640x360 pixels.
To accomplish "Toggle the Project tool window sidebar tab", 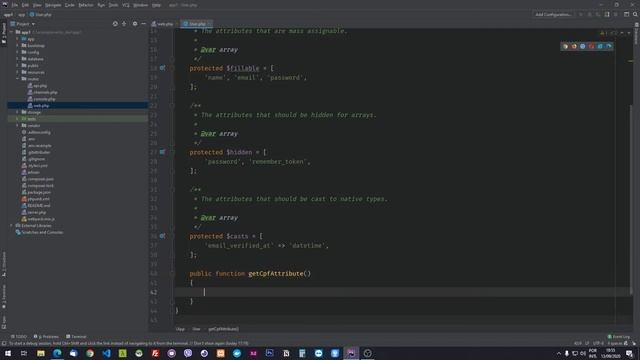I will (4, 34).
